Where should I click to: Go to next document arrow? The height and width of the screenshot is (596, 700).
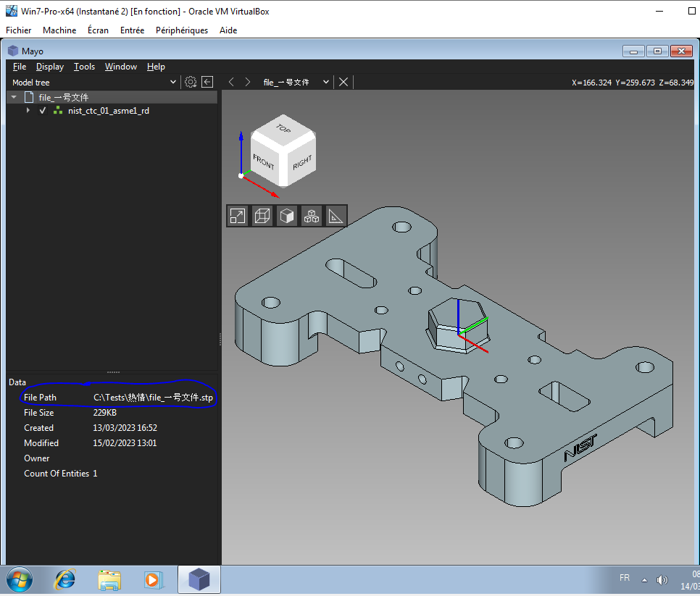click(x=247, y=82)
